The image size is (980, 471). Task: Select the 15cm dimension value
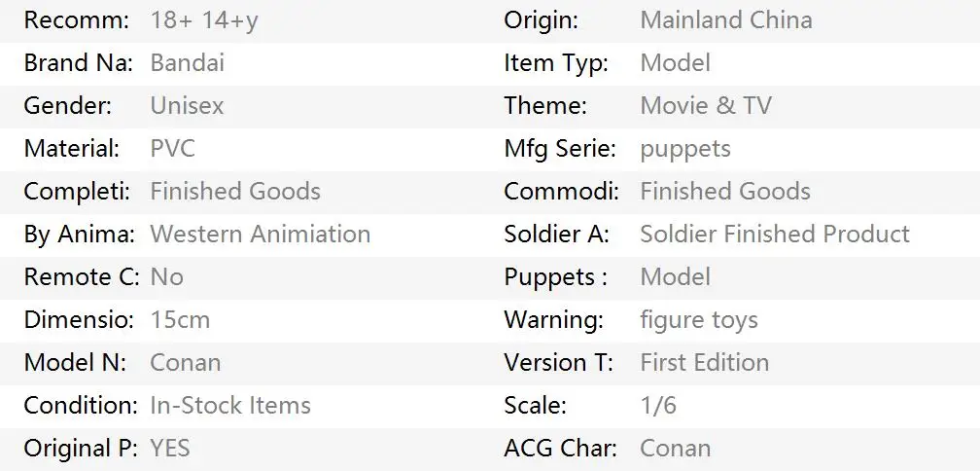click(x=180, y=319)
